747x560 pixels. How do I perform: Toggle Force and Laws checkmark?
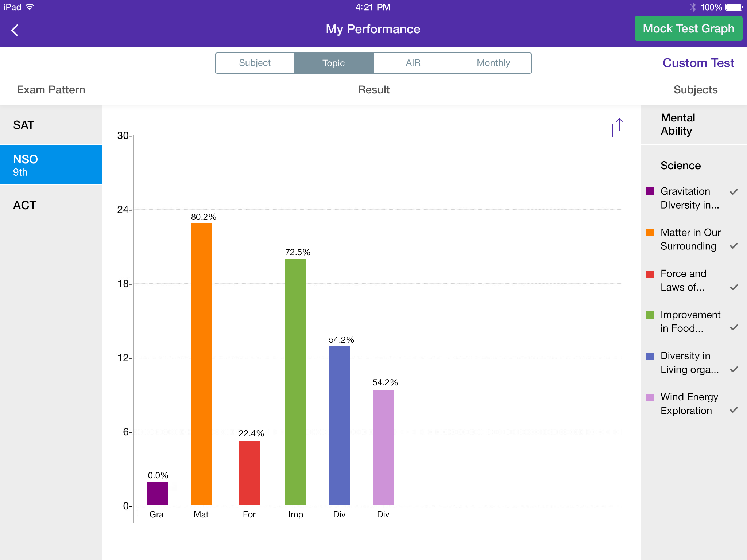734,287
